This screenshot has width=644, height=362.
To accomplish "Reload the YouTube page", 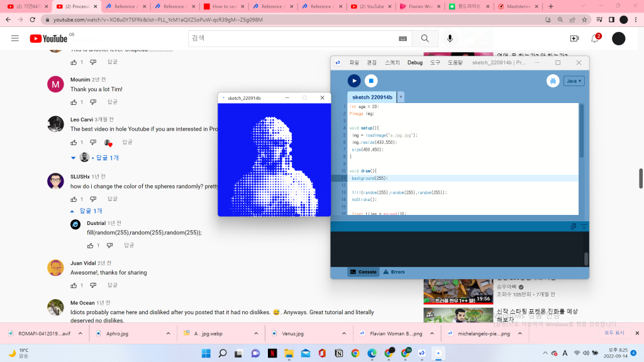I will click(x=33, y=19).
